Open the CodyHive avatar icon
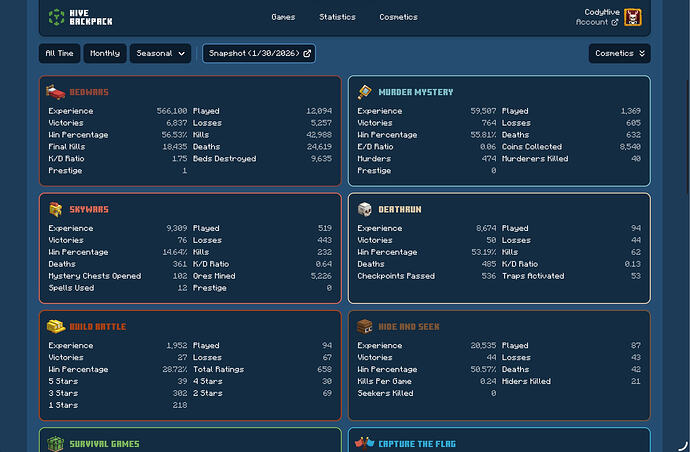The height and width of the screenshot is (452, 690). (632, 17)
